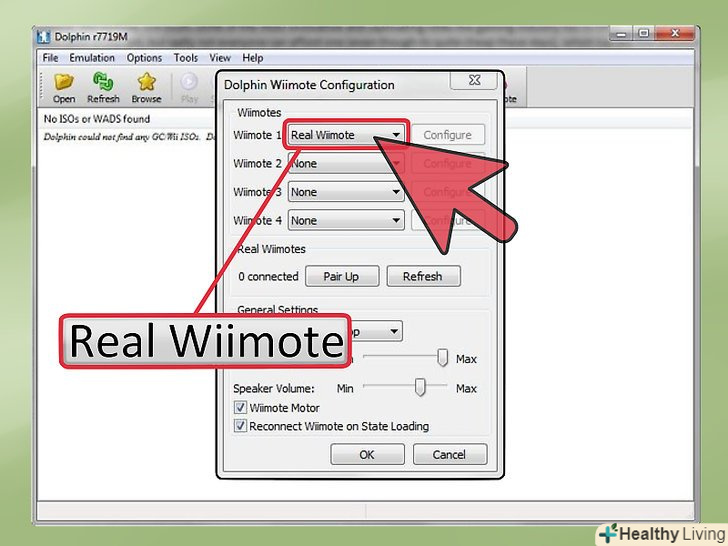
Task: Click Configure button for Wiimote 1
Action: (x=448, y=135)
